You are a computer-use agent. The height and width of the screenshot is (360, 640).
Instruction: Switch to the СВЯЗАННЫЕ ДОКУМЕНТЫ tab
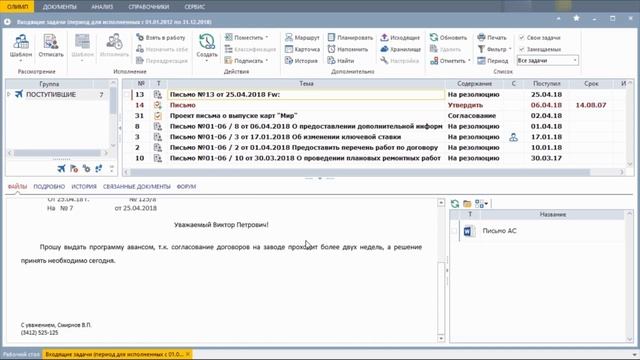click(x=137, y=187)
